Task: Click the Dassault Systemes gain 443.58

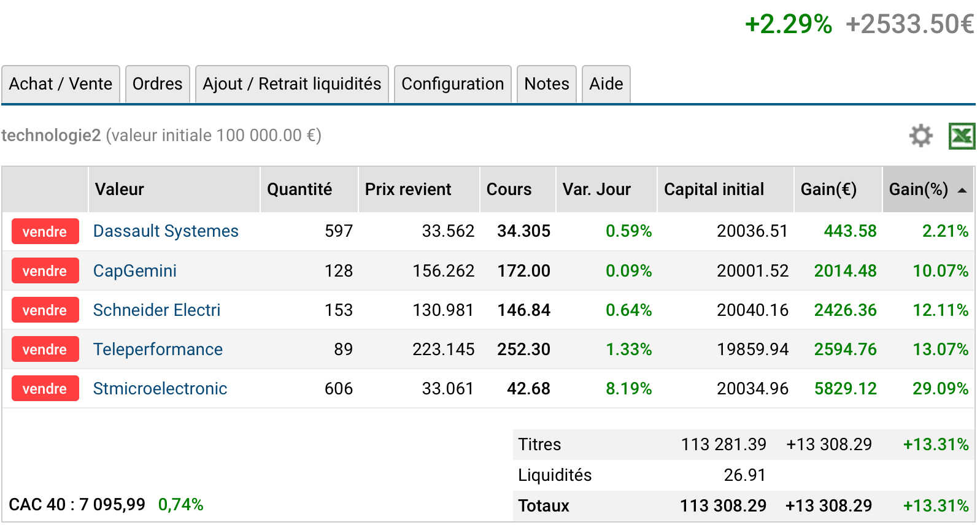Action: tap(850, 231)
